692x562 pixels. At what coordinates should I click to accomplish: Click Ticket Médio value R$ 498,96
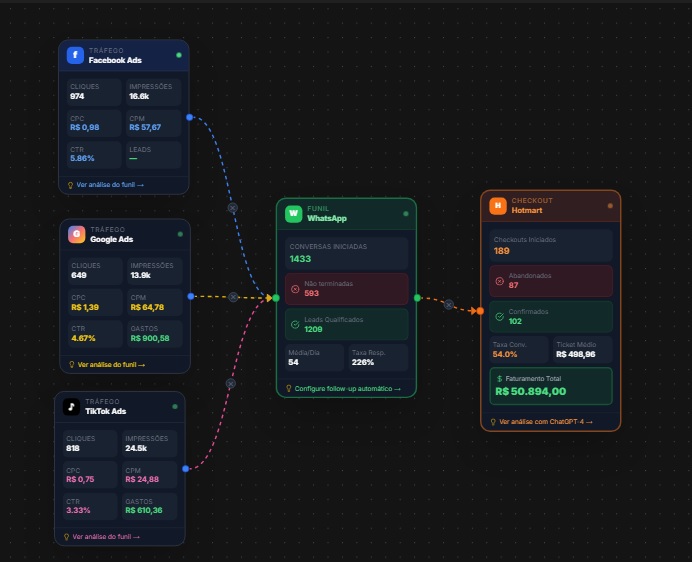(x=576, y=354)
